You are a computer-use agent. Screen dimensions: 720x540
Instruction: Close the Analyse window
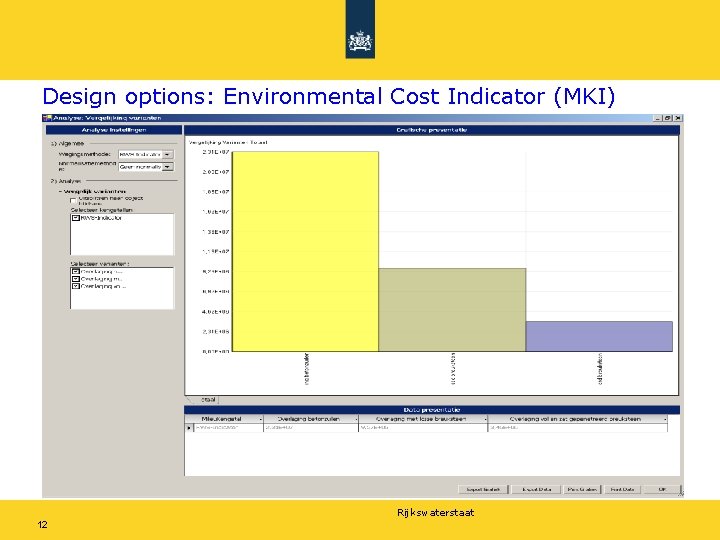678,118
